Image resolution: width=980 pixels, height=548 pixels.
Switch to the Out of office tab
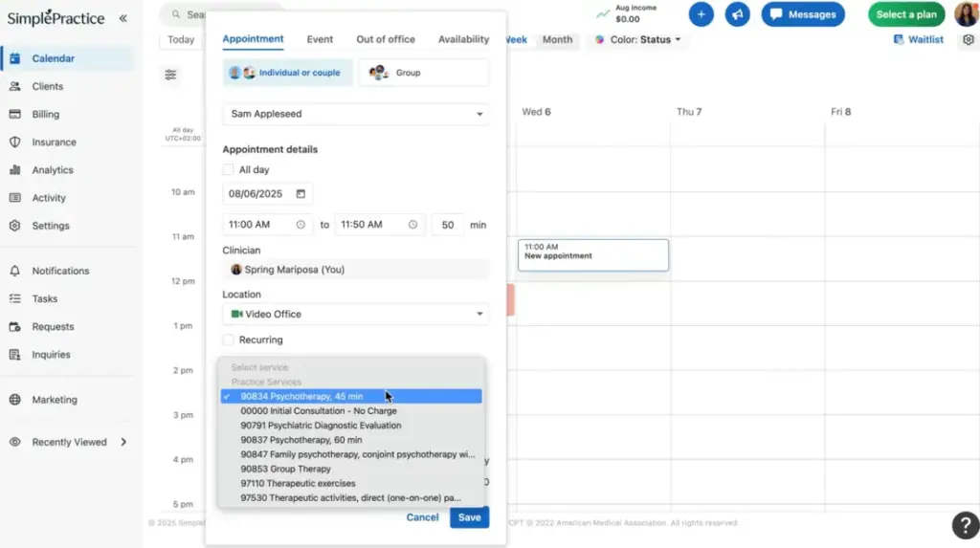click(x=386, y=39)
